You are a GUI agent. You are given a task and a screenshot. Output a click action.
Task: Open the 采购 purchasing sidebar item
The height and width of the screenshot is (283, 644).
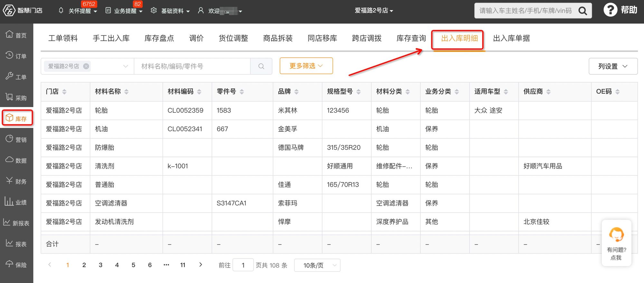pyautogui.click(x=16, y=98)
